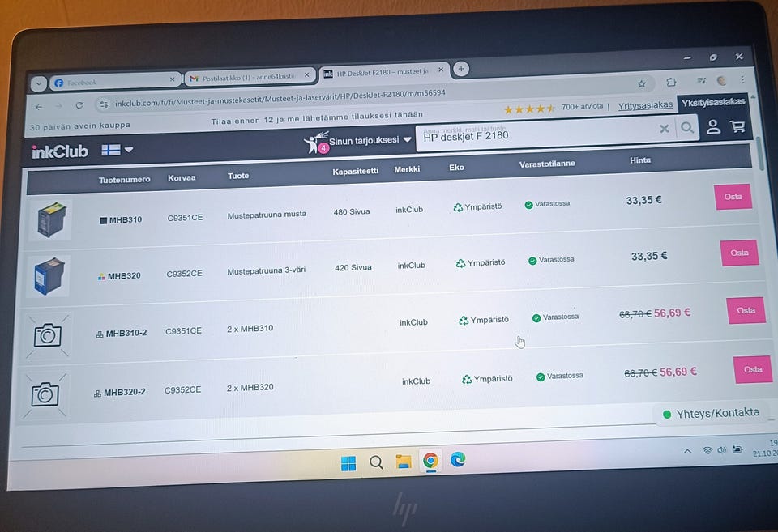Expand the tab search dropdown
Viewport: 778px width, 532px height.
(39, 83)
